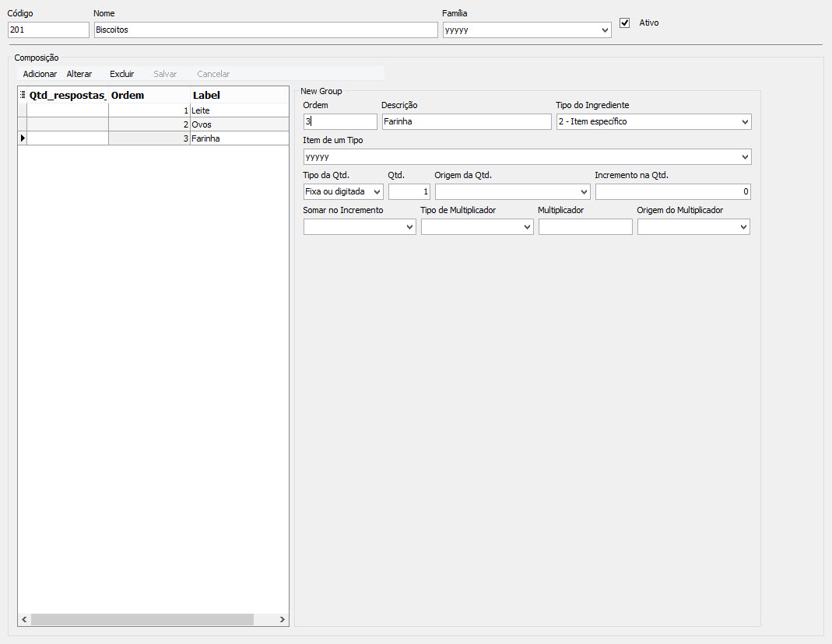Image resolution: width=832 pixels, height=644 pixels.
Task: Click the horizontal scrollbar thumb of the grid
Action: click(142, 619)
